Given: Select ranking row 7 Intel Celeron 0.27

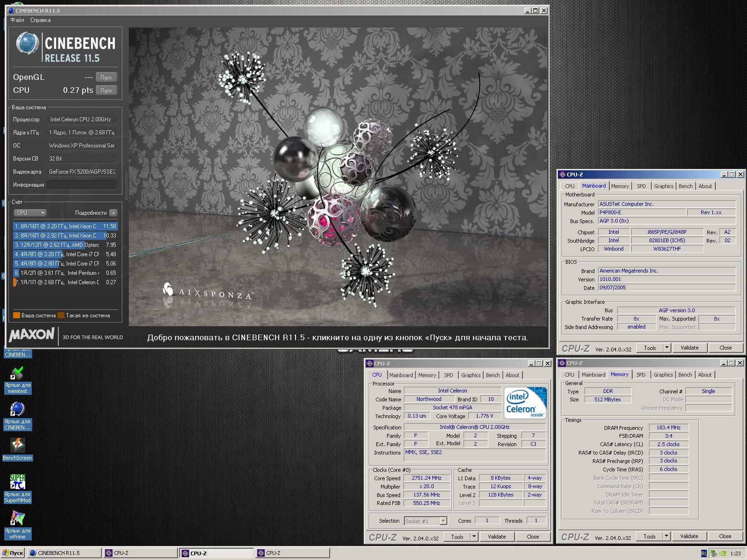Looking at the screenshot, I should coord(65,282).
